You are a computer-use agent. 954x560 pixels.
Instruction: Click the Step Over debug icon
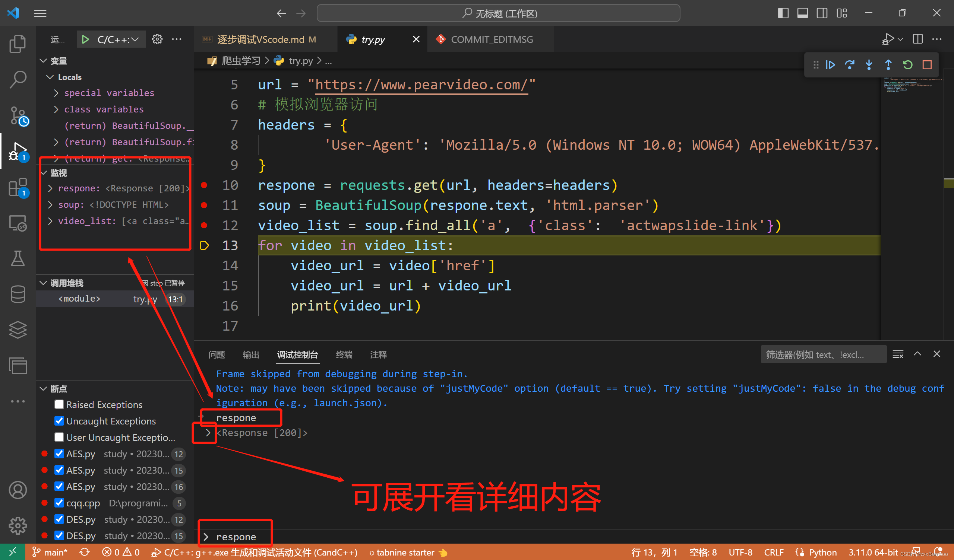pos(850,65)
